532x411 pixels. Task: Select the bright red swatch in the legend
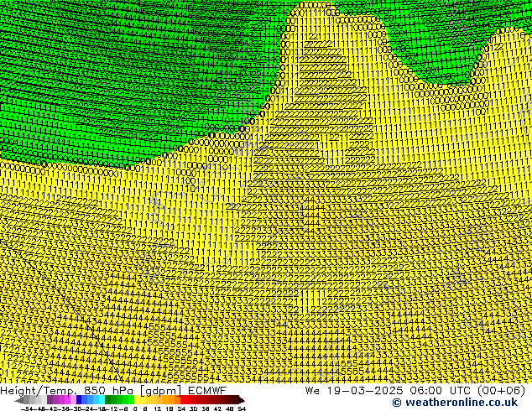pos(191,400)
